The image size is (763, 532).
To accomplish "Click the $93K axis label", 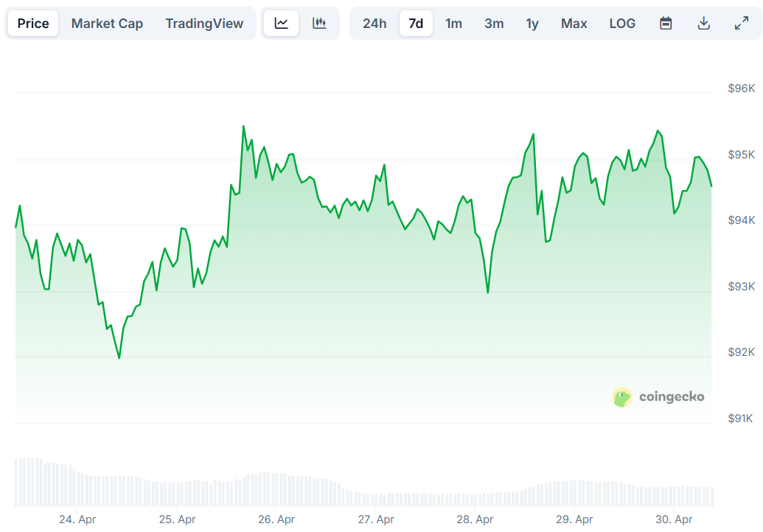I will coord(742,287).
